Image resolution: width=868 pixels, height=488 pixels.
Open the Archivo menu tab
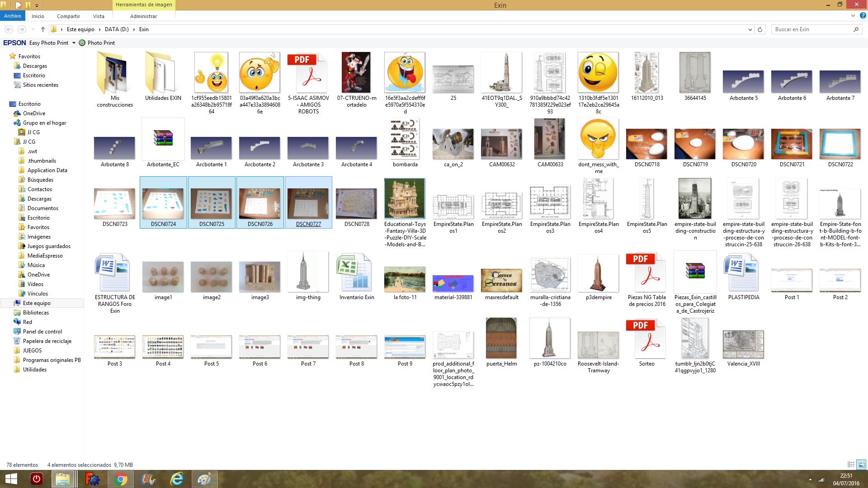(x=13, y=16)
